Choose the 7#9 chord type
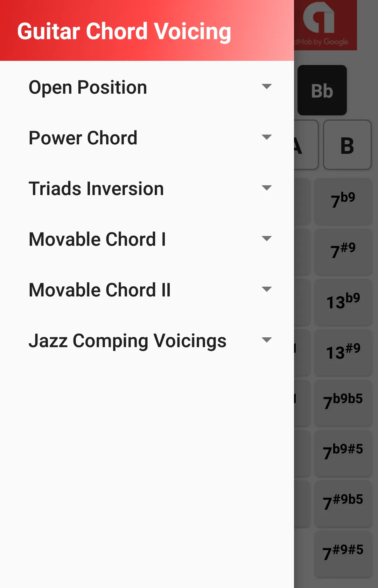Screen dimensions: 378x588 tap(343, 251)
